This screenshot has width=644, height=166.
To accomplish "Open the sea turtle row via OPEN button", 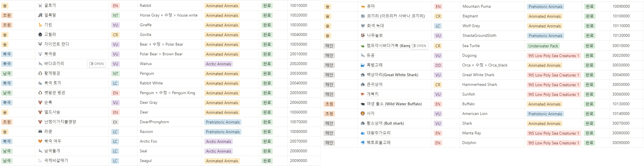I will [419, 46].
